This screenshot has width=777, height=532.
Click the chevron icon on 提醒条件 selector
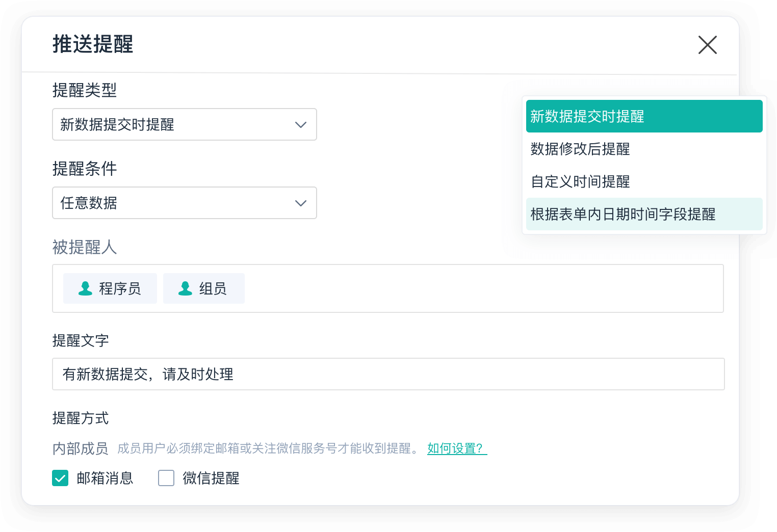pyautogui.click(x=300, y=203)
